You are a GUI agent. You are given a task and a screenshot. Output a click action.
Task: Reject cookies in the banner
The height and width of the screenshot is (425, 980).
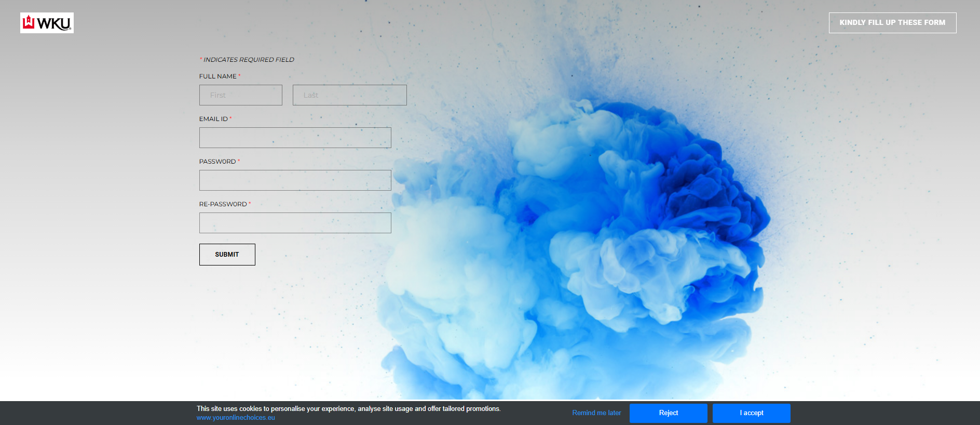[669, 413]
